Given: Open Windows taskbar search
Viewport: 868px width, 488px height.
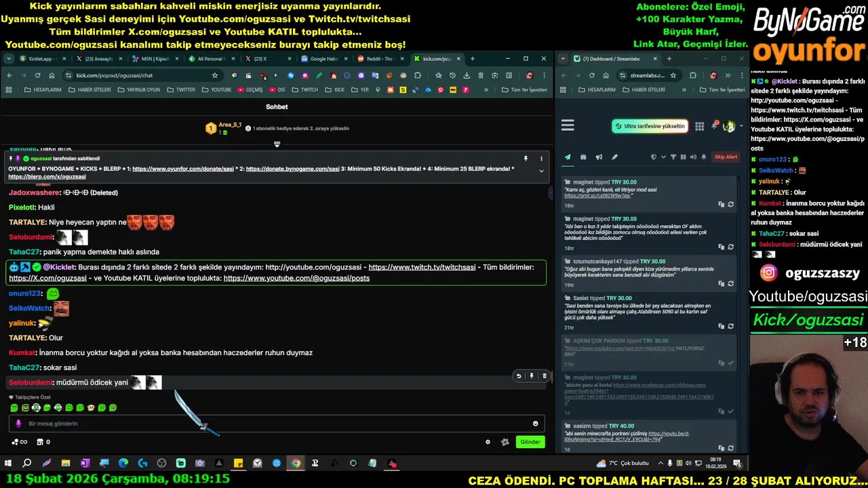Looking at the screenshot, I should click(27, 464).
